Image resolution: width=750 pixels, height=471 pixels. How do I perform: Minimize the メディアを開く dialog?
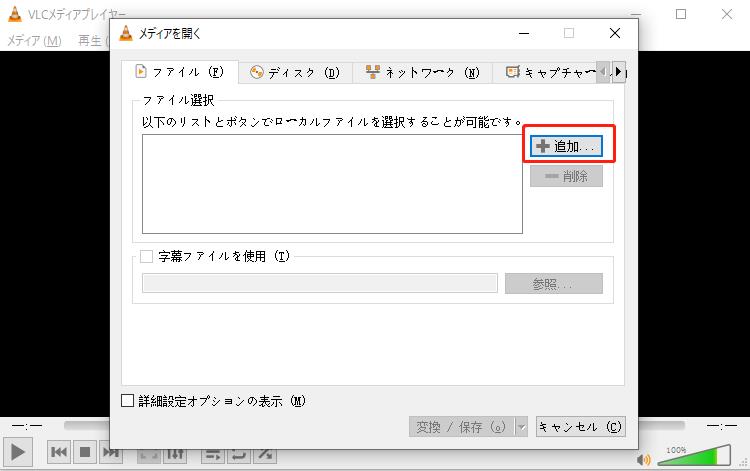coord(524,33)
